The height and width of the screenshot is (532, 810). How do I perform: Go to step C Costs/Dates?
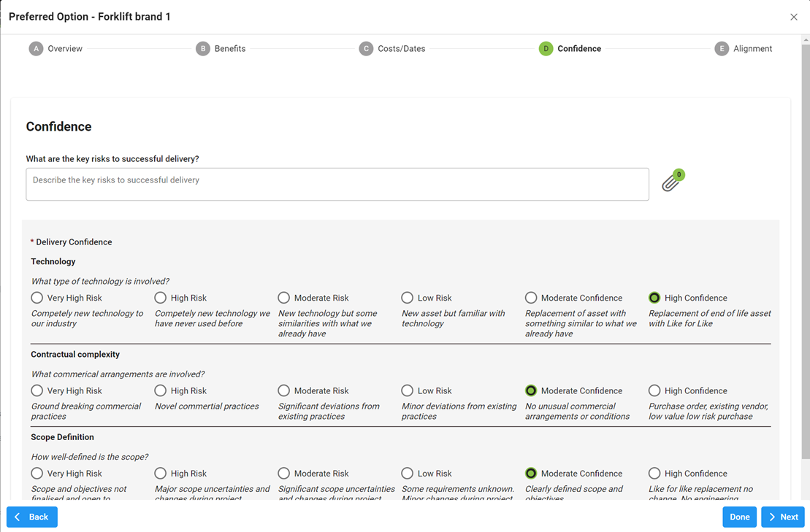coord(393,48)
